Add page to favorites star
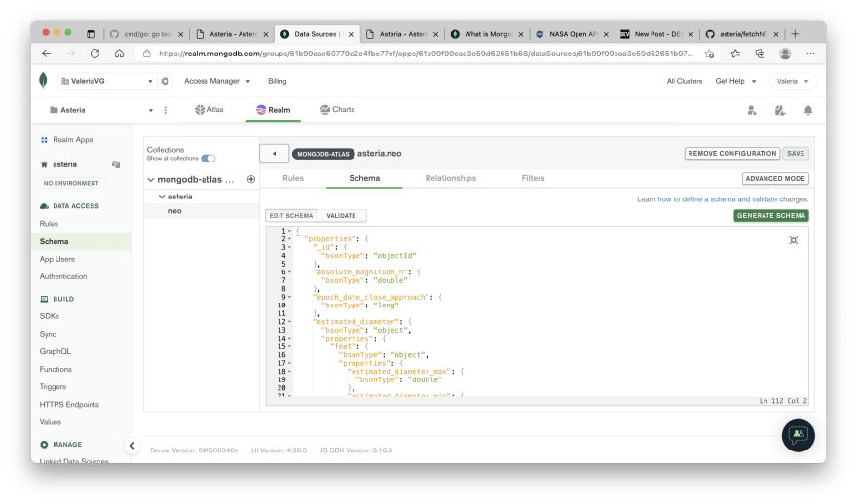This screenshot has width=857, height=504. pyautogui.click(x=709, y=54)
